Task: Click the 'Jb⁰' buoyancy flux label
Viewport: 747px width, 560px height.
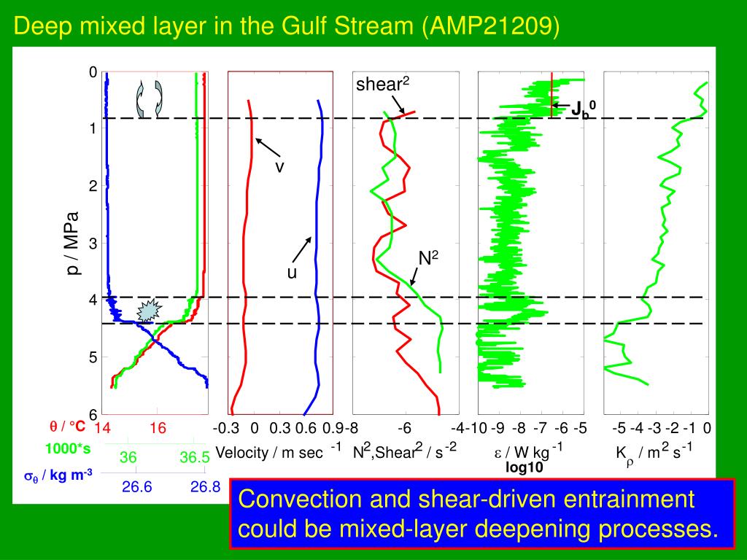Action: pos(584,109)
